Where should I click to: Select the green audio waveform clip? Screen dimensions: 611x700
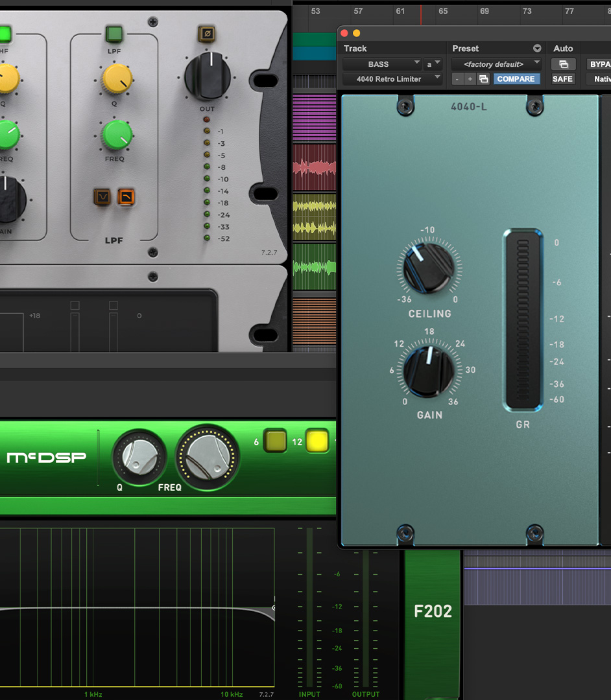(315, 267)
